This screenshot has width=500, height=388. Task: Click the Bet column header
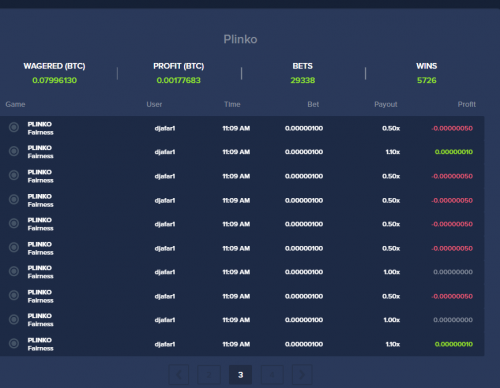pyautogui.click(x=313, y=104)
